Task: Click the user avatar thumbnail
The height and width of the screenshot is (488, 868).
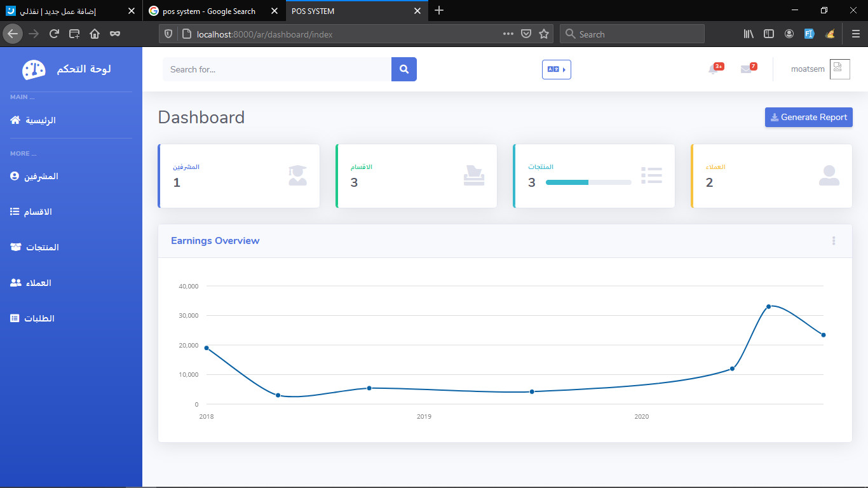Action: tap(840, 69)
